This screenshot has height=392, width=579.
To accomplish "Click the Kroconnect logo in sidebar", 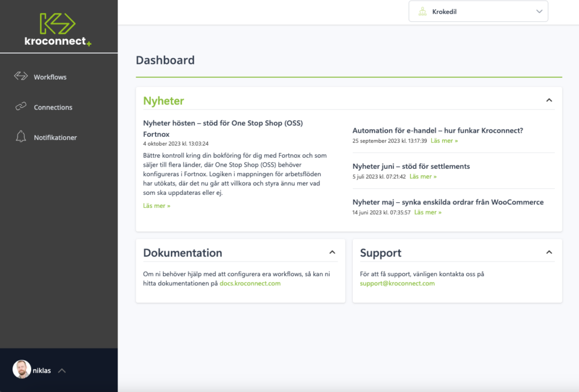I will pos(58,29).
